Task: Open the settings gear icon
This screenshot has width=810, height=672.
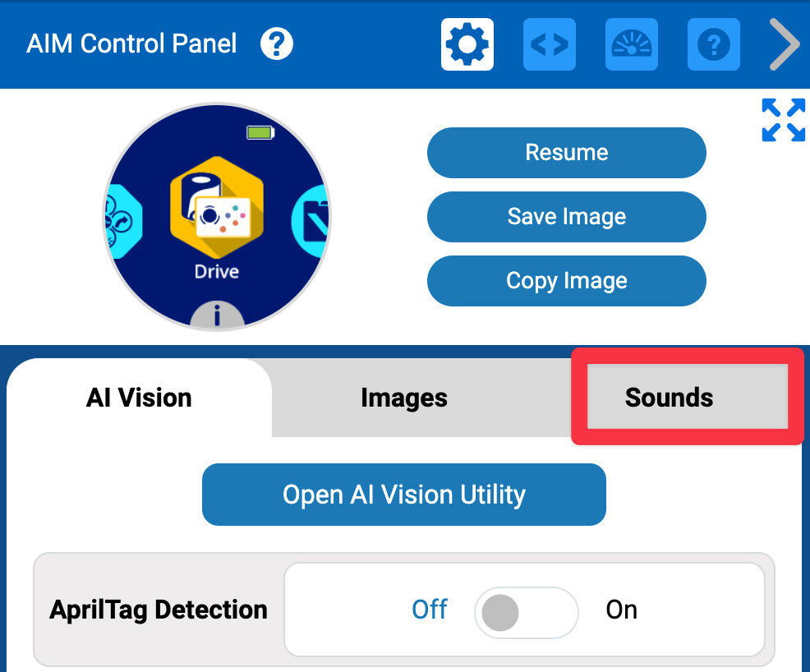Action: click(467, 44)
